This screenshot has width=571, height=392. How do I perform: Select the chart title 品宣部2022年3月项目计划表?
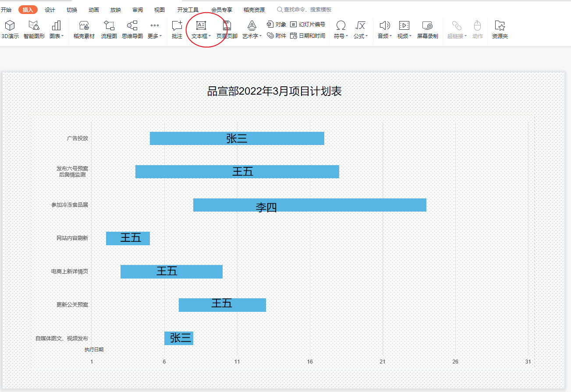point(274,91)
